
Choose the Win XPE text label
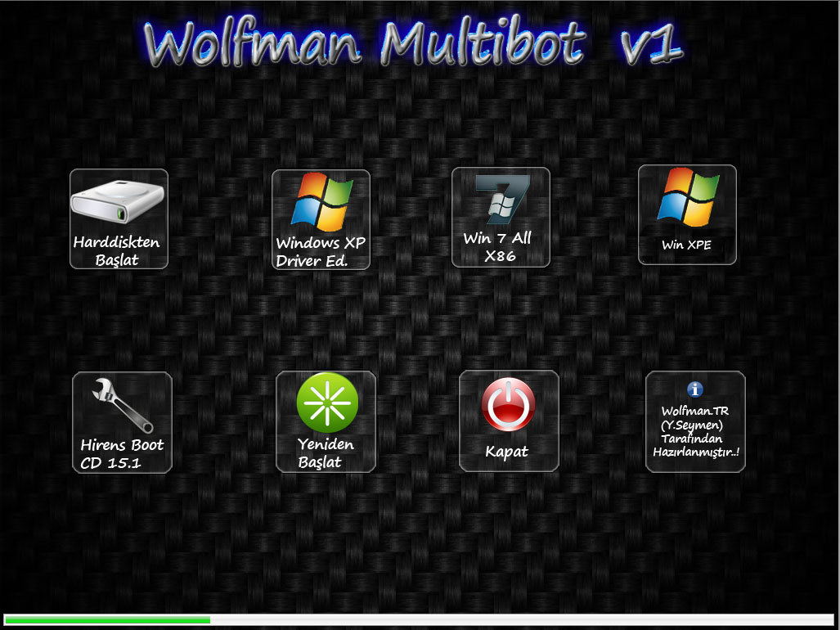[x=686, y=245]
